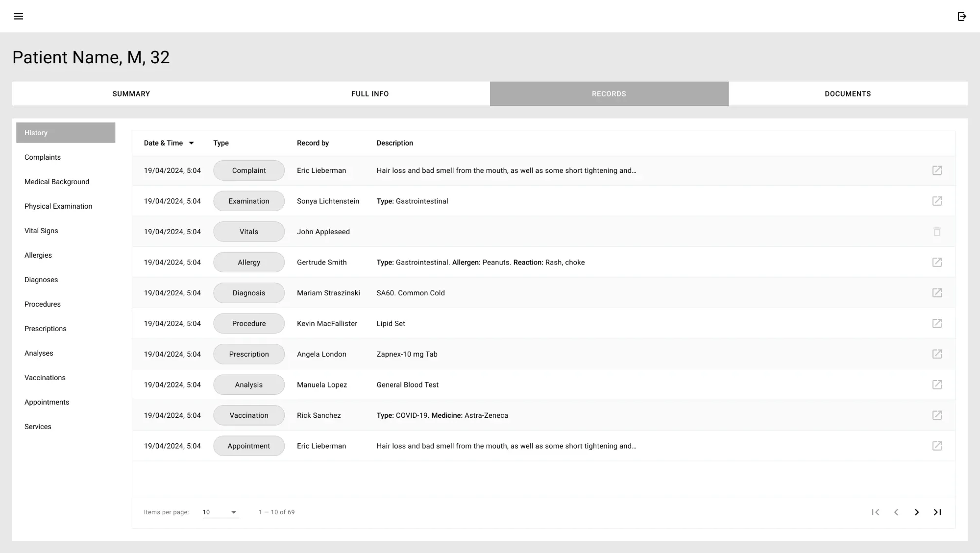The width and height of the screenshot is (980, 553).
Task: Click the Description column header
Action: click(394, 143)
